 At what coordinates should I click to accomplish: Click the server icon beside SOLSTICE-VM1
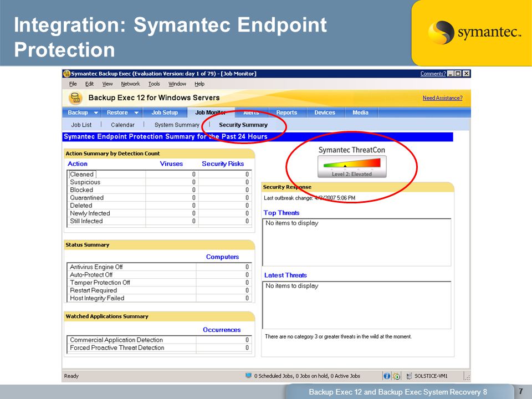[409, 376]
